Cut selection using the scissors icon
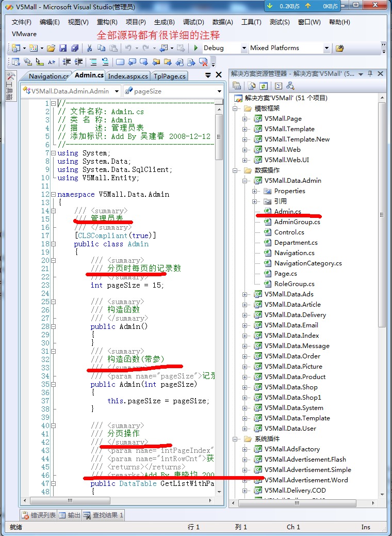The height and width of the screenshot is (536, 392). (x=89, y=48)
